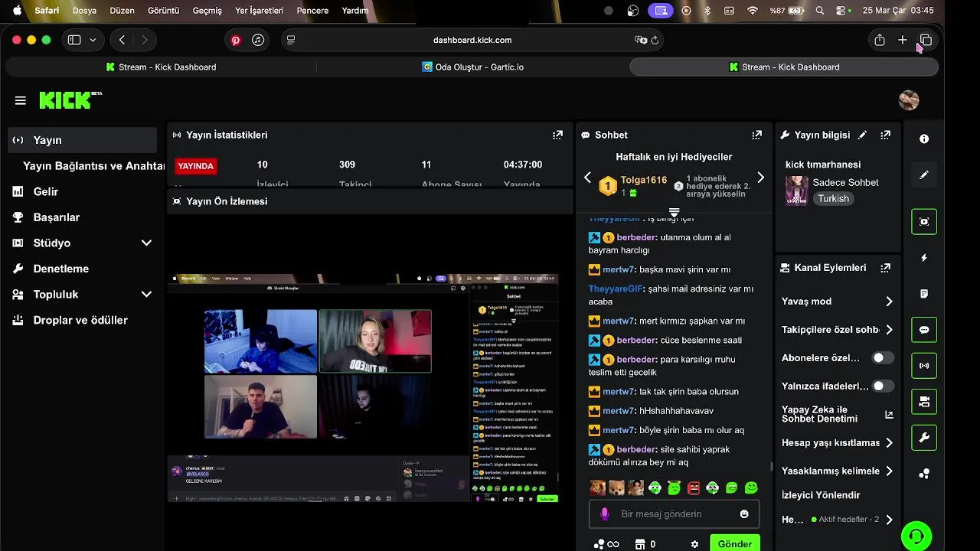
Task: Open Aktif hedefler arrow
Action: [x=889, y=520]
